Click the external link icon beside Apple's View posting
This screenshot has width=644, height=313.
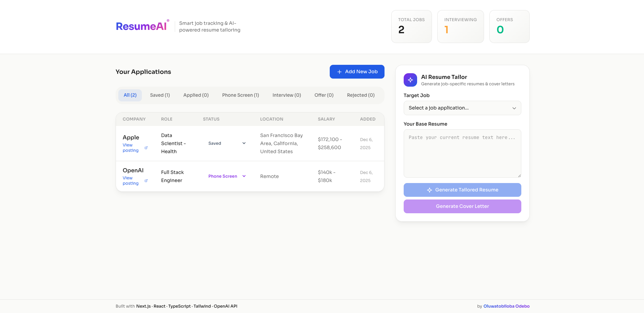click(146, 148)
